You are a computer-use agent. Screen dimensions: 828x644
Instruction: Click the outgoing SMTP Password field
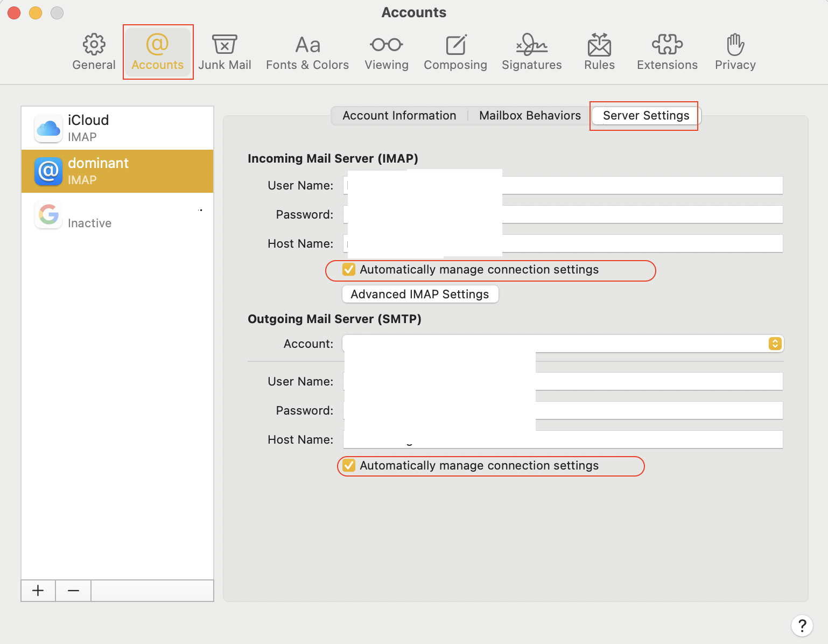point(563,410)
